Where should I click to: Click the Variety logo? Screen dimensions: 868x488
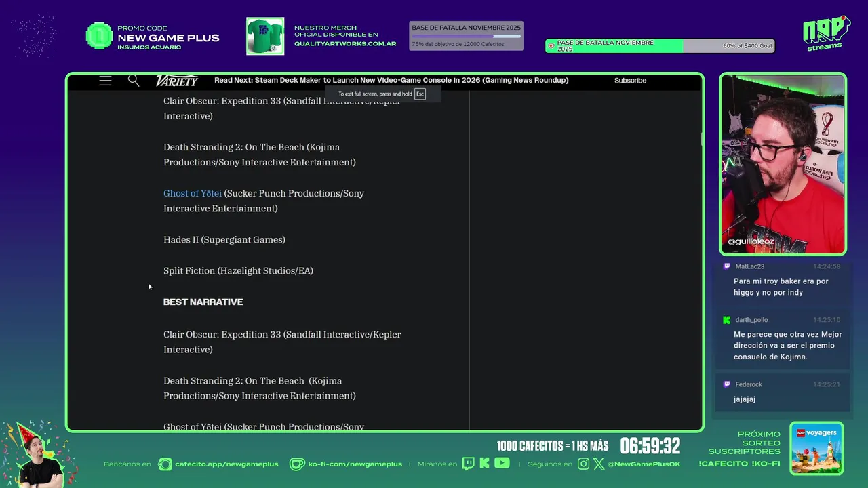click(x=176, y=81)
